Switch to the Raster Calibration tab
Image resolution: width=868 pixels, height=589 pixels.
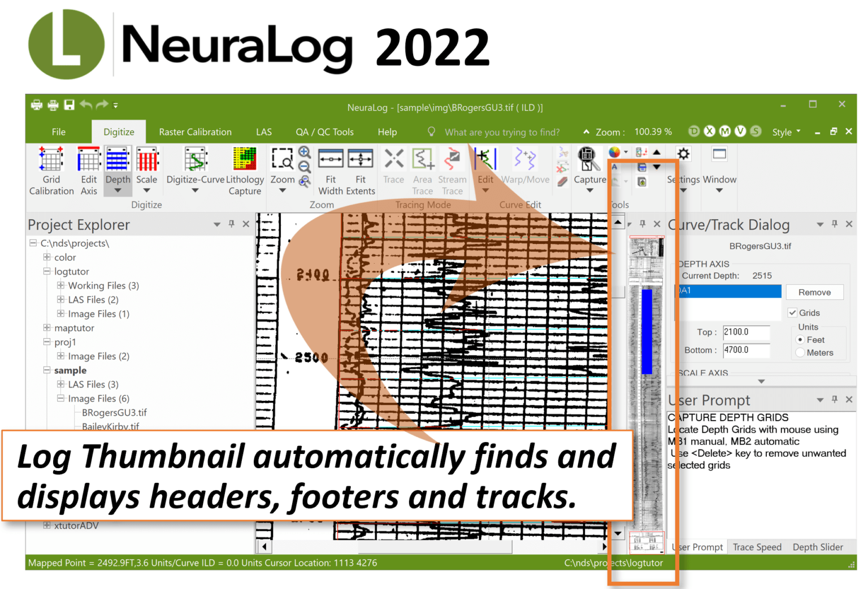pyautogui.click(x=194, y=132)
